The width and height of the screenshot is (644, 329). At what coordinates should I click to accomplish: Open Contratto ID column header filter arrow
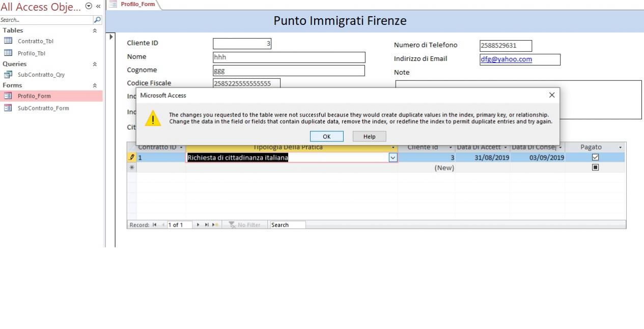click(x=182, y=147)
